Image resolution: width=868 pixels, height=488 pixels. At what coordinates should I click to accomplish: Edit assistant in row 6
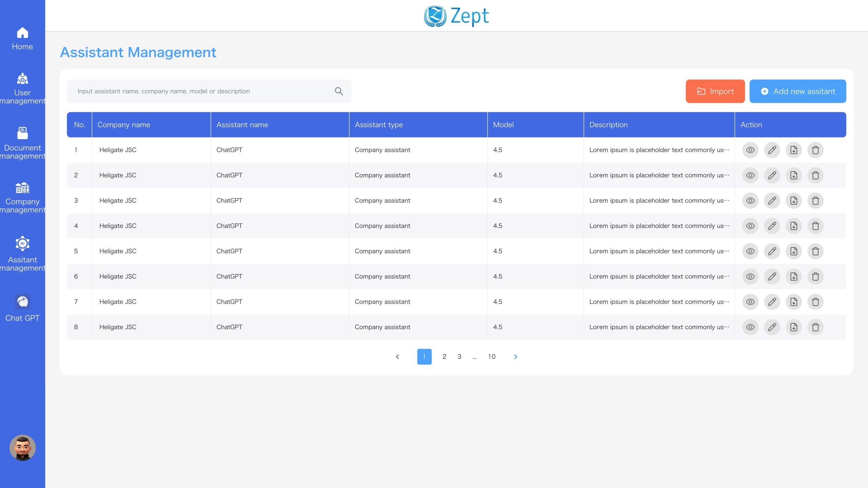coord(772,277)
